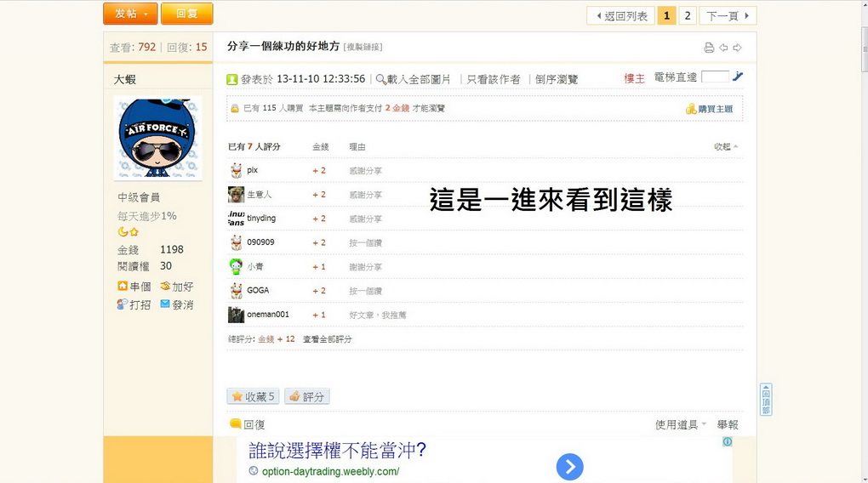Screen dimensions: 868x483
Task: Click the elevator go wrench icon
Action: pos(738,77)
